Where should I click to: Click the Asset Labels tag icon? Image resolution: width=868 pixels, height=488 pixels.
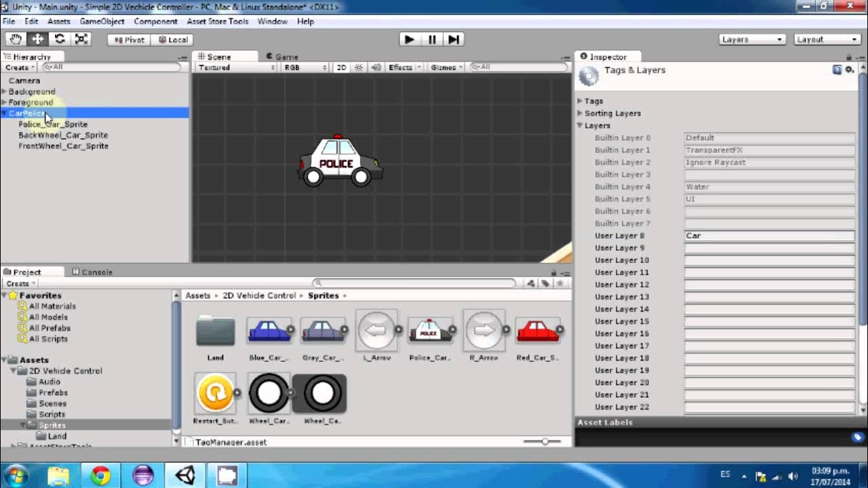(857, 437)
